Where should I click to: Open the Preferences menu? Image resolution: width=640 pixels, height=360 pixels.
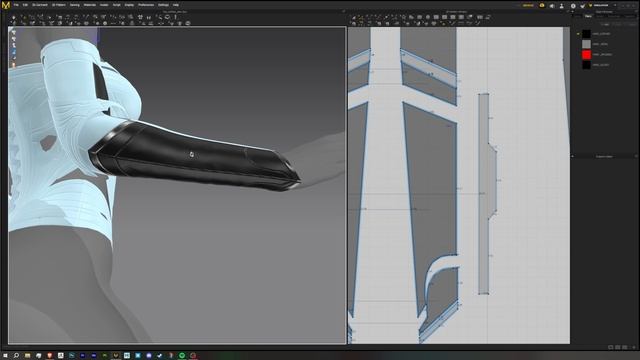click(146, 5)
